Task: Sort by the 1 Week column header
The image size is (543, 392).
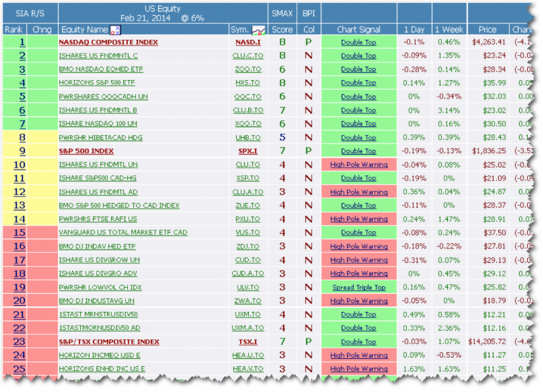Action: tap(449, 30)
